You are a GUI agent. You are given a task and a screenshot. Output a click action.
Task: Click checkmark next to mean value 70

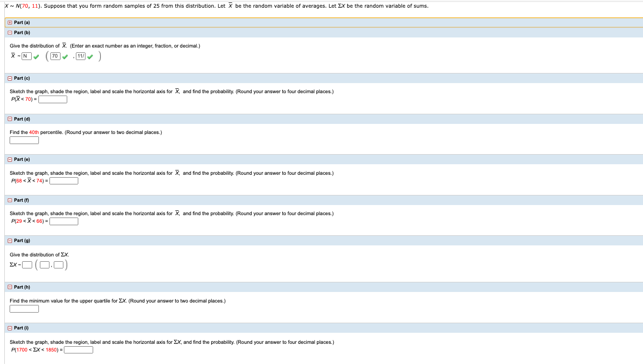coord(64,56)
